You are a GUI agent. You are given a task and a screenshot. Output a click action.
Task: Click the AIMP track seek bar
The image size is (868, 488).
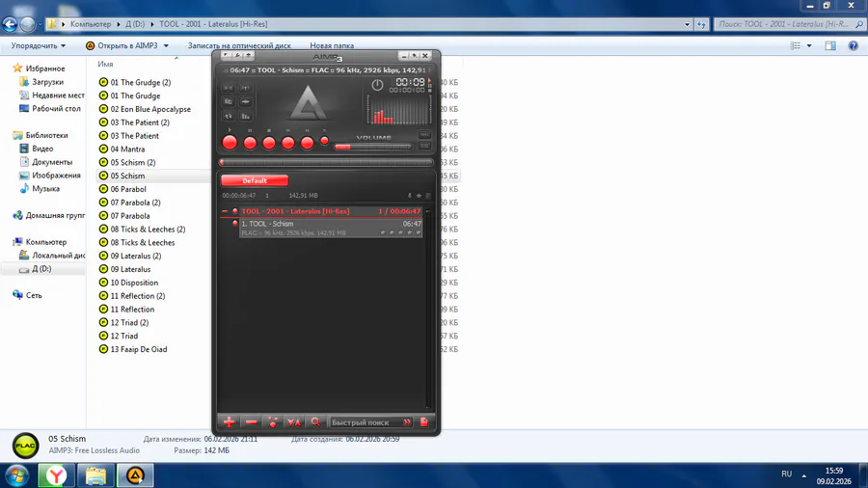(x=326, y=162)
